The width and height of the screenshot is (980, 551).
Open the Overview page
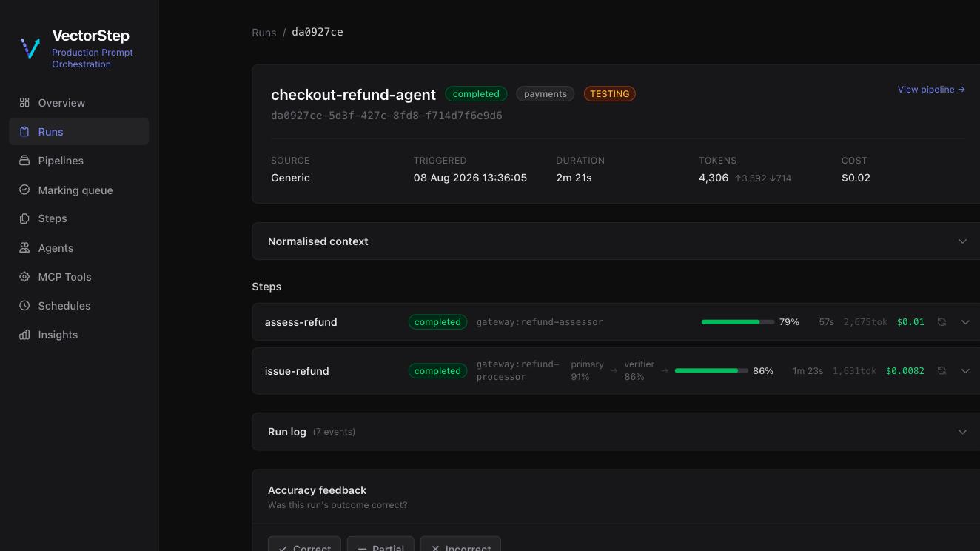(79, 102)
